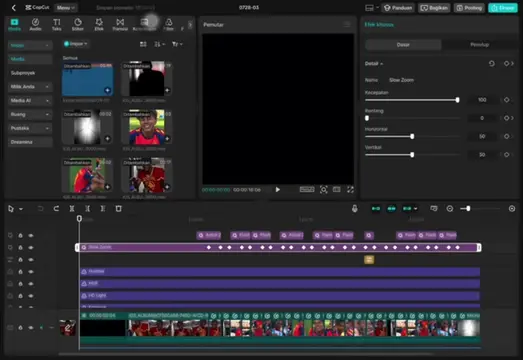Screen dimensions: 523x360
Task: Click the cover edit thumbnail on main track
Action: coord(68,327)
